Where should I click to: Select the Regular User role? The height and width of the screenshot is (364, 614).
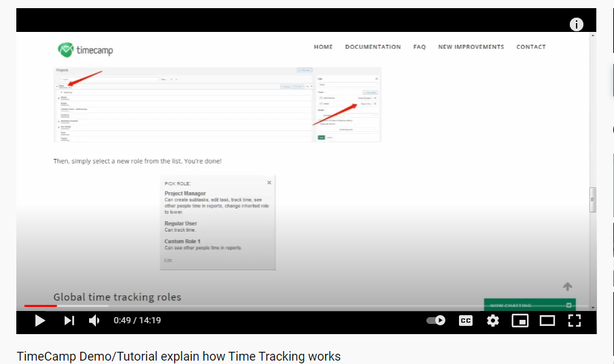[180, 223]
